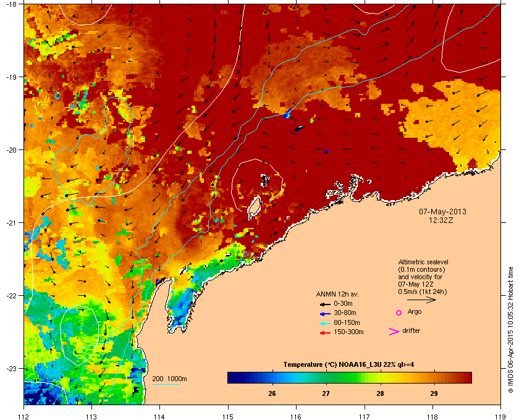Click the longitude axis label 114

159,416
